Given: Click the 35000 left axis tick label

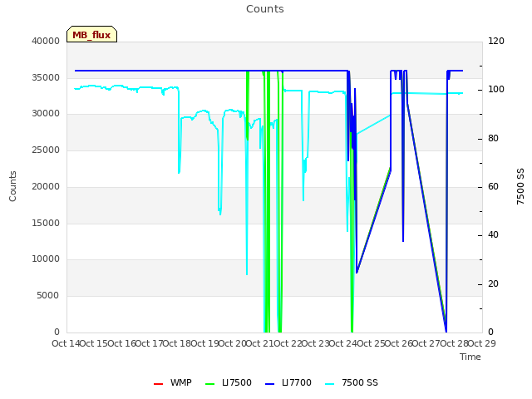Looking at the screenshot, I should (x=46, y=77).
